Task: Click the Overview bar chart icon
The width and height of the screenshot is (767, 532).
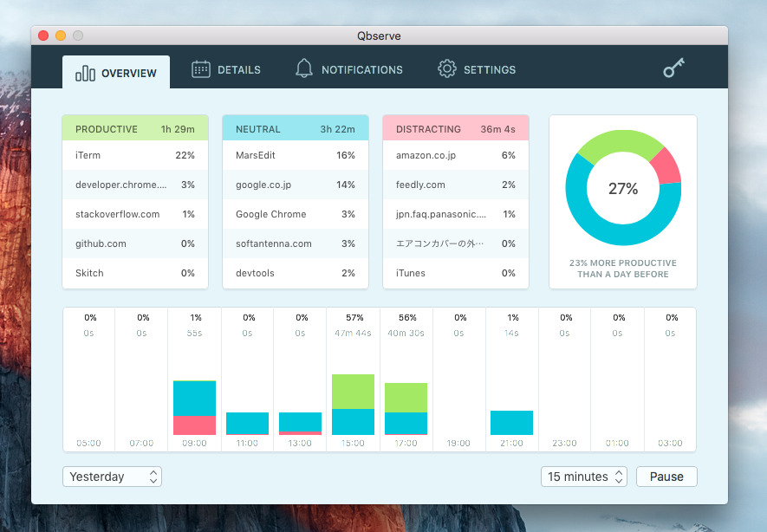Action: [85, 73]
